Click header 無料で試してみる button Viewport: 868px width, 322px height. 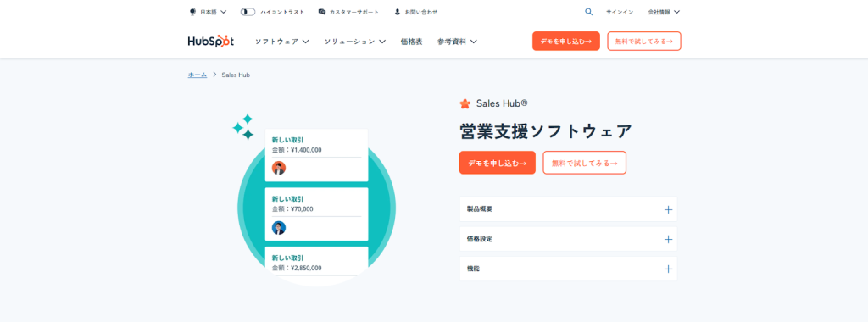(x=644, y=41)
